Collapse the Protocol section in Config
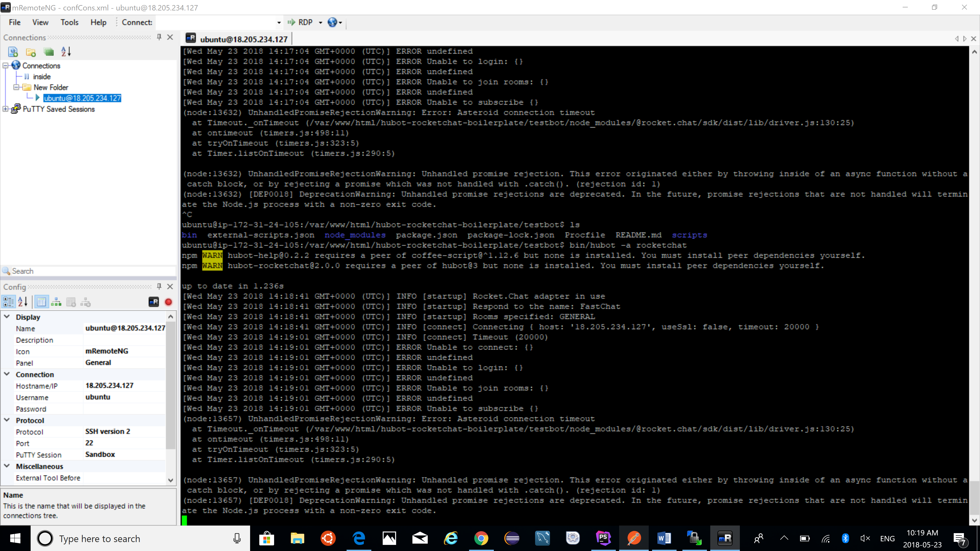Screen dimensions: 980x551 (6, 420)
